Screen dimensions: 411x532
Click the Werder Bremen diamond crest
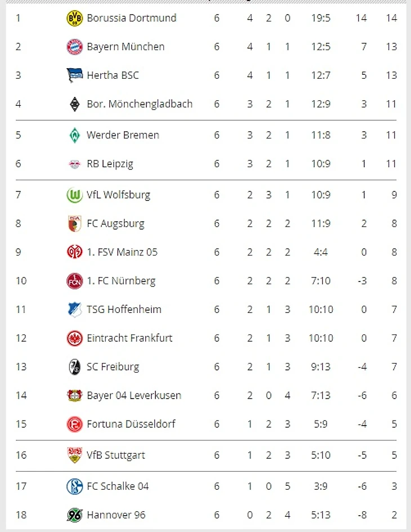point(74,135)
